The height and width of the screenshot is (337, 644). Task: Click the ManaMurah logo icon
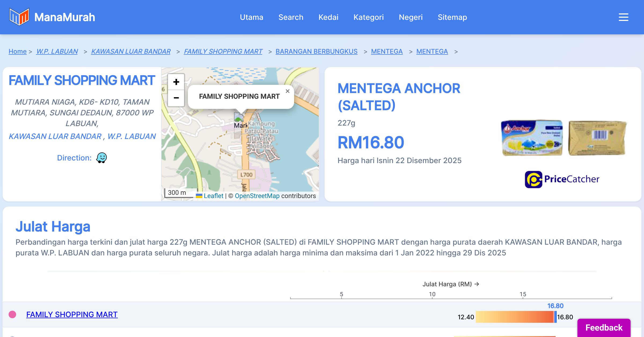(19, 17)
